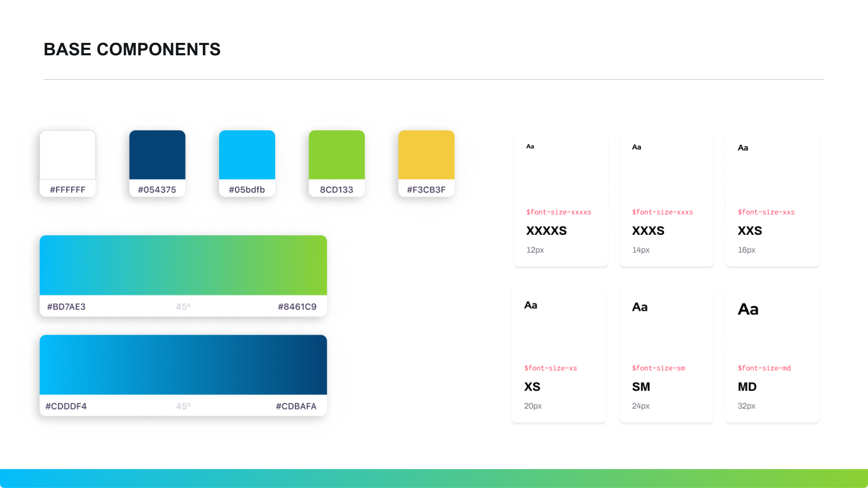The width and height of the screenshot is (868, 488).
Task: Click the $font-size-xxxs variable
Action: coord(662,212)
